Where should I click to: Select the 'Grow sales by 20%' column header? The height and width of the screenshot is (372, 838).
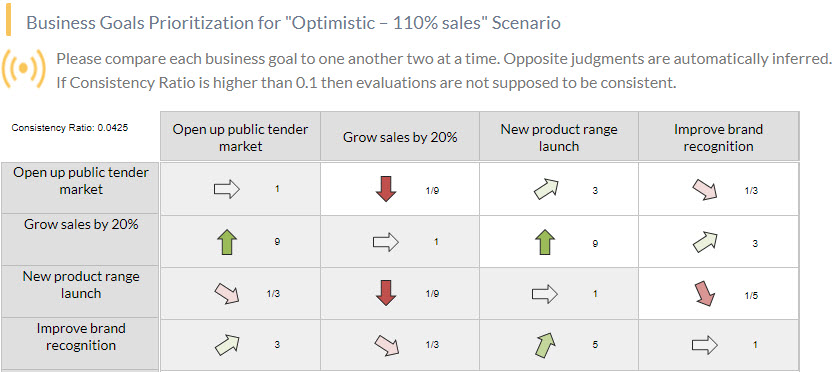pyautogui.click(x=400, y=137)
